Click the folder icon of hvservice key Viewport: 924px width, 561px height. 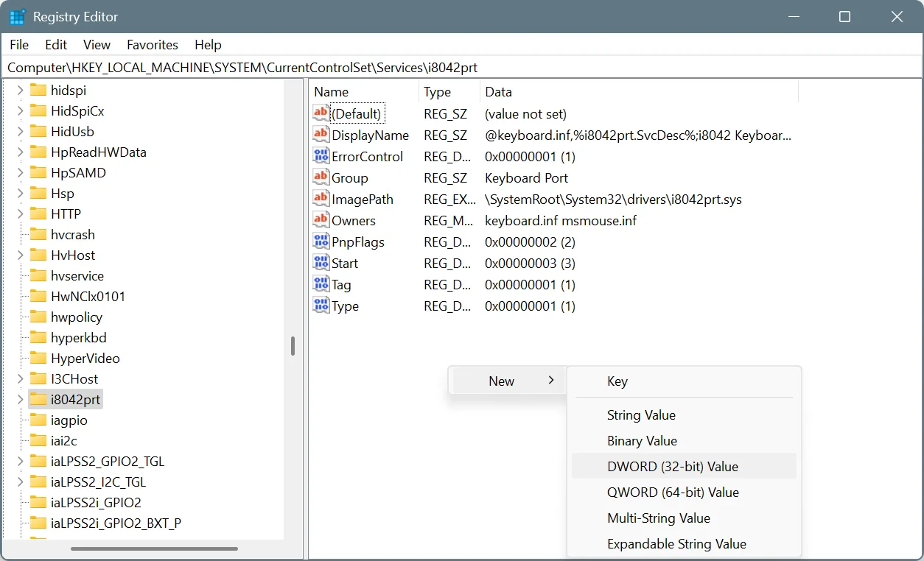point(38,275)
